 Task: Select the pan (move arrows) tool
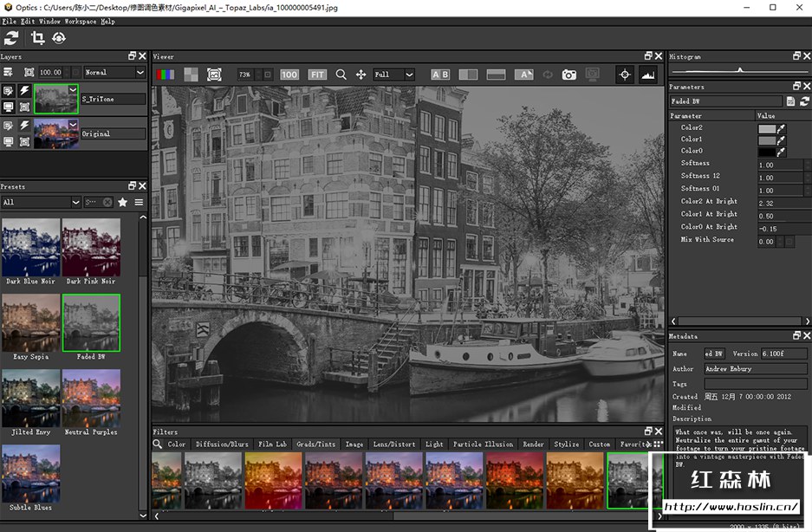[361, 75]
